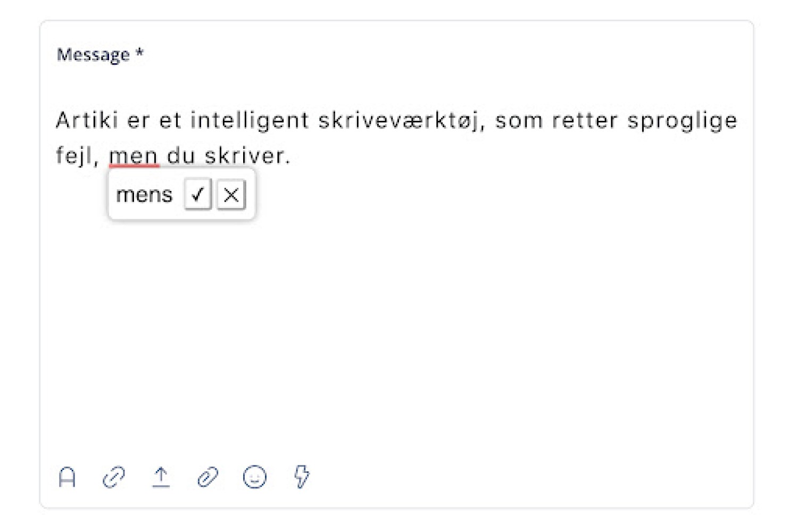Dismiss the 'mens' suggestion with the X
The height and width of the screenshot is (532, 798).
[231, 195]
